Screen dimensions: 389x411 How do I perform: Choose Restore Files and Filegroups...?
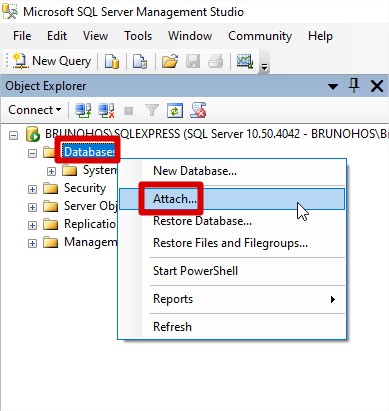232,243
